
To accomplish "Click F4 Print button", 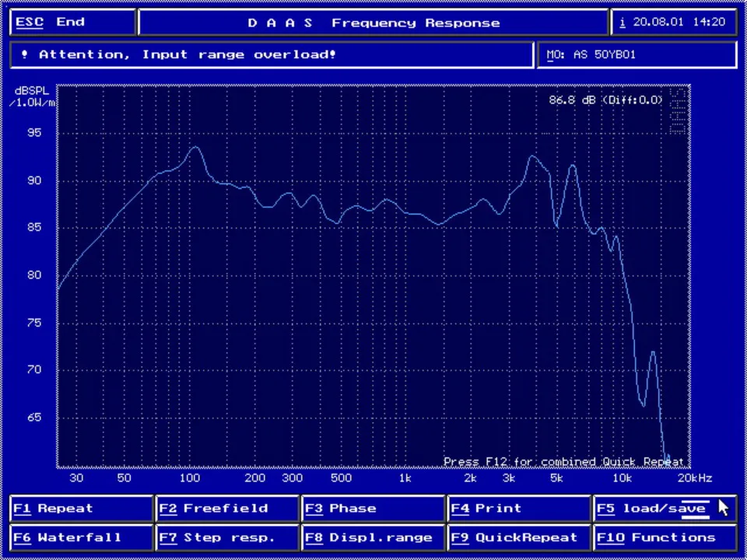I will (519, 509).
